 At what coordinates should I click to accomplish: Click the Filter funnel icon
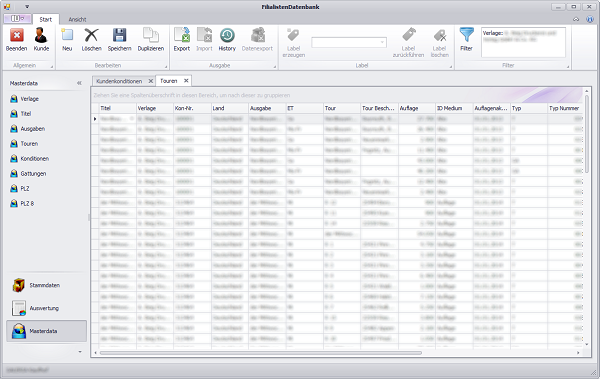pyautogui.click(x=466, y=35)
